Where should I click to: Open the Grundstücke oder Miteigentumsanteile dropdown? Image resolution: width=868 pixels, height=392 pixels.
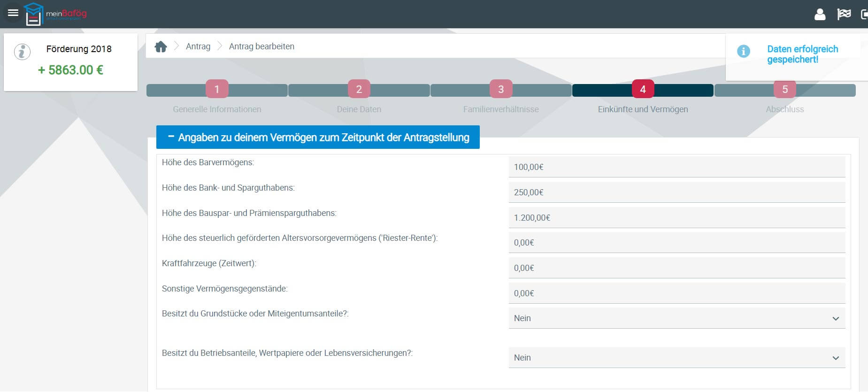(676, 318)
